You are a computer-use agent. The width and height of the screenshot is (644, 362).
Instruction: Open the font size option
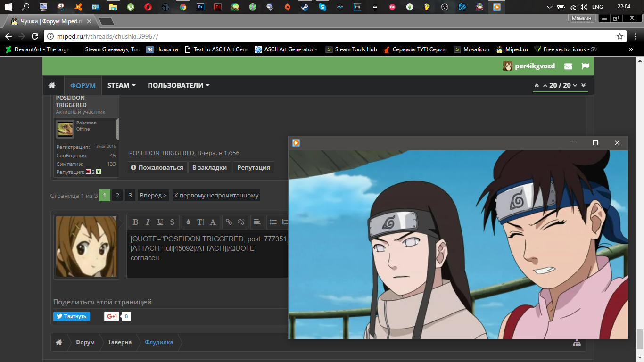[200, 222]
